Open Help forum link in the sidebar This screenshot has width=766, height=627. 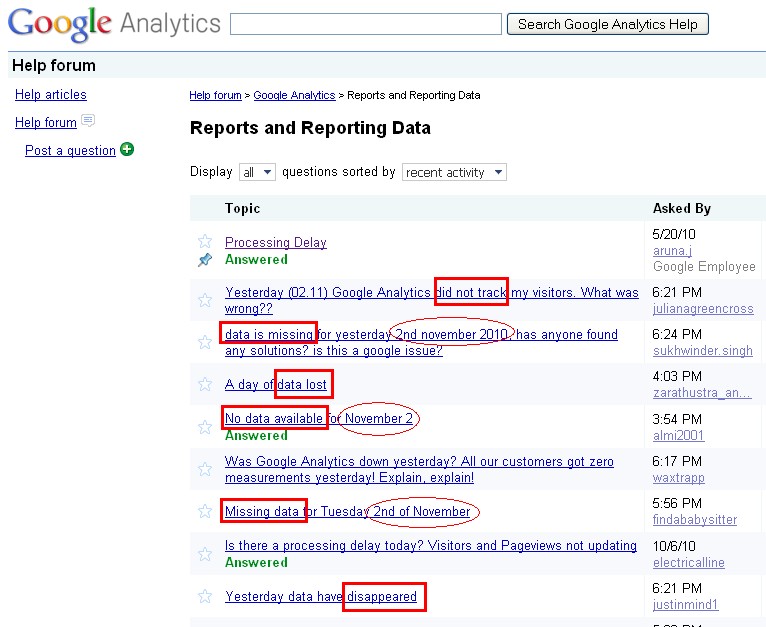coord(46,122)
